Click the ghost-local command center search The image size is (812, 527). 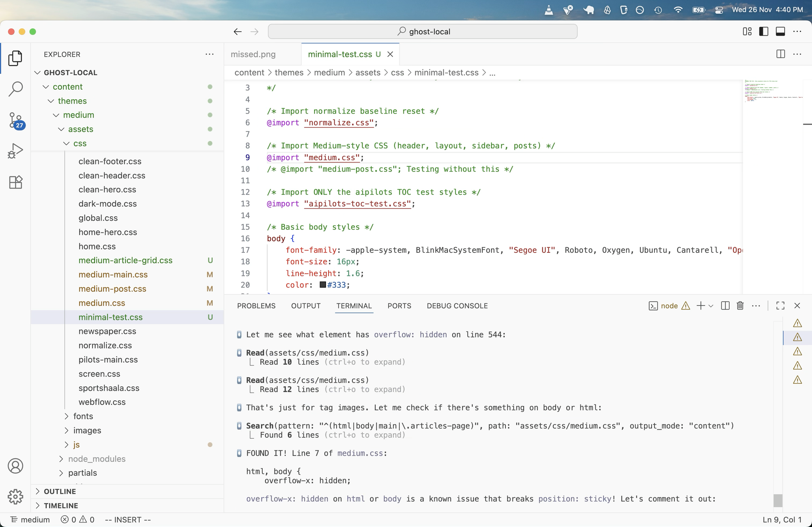pyautogui.click(x=423, y=32)
